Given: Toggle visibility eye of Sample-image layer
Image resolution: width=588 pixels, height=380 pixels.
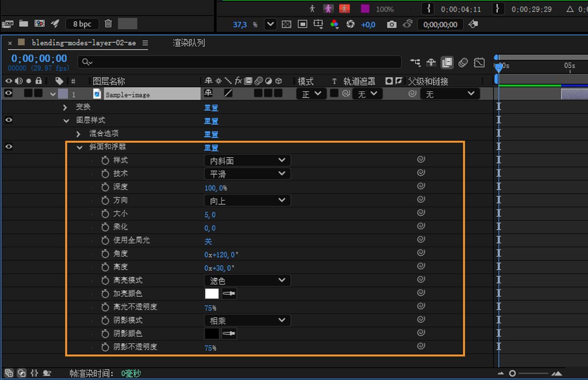Looking at the screenshot, I should (8, 93).
